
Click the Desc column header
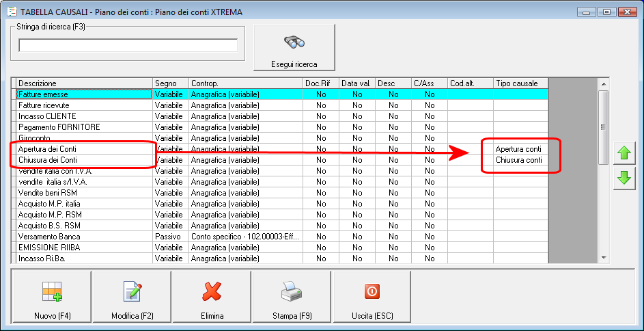(393, 83)
